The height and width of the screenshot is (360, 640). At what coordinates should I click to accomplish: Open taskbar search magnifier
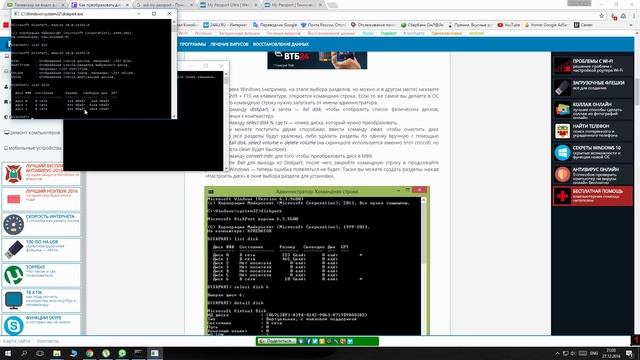pyautogui.click(x=24, y=353)
